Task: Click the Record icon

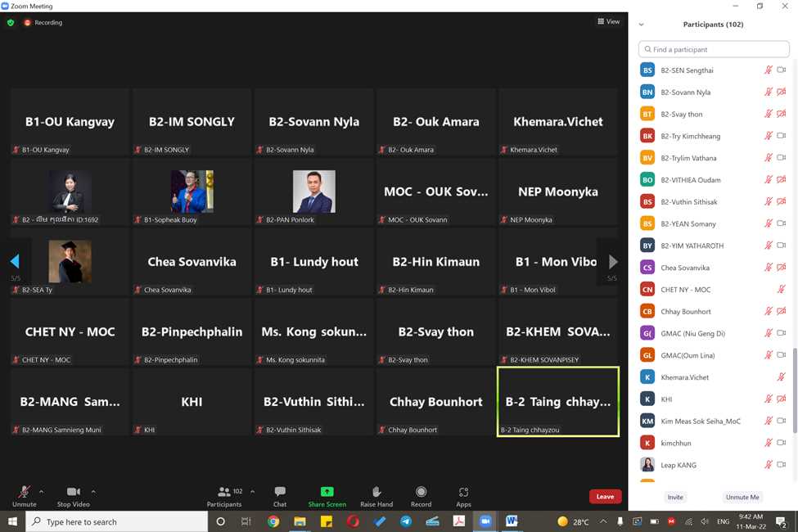Action: tap(421, 491)
